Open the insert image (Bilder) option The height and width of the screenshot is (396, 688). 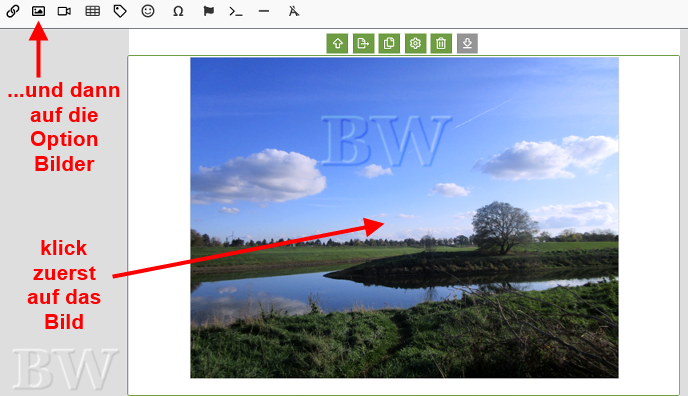39,11
